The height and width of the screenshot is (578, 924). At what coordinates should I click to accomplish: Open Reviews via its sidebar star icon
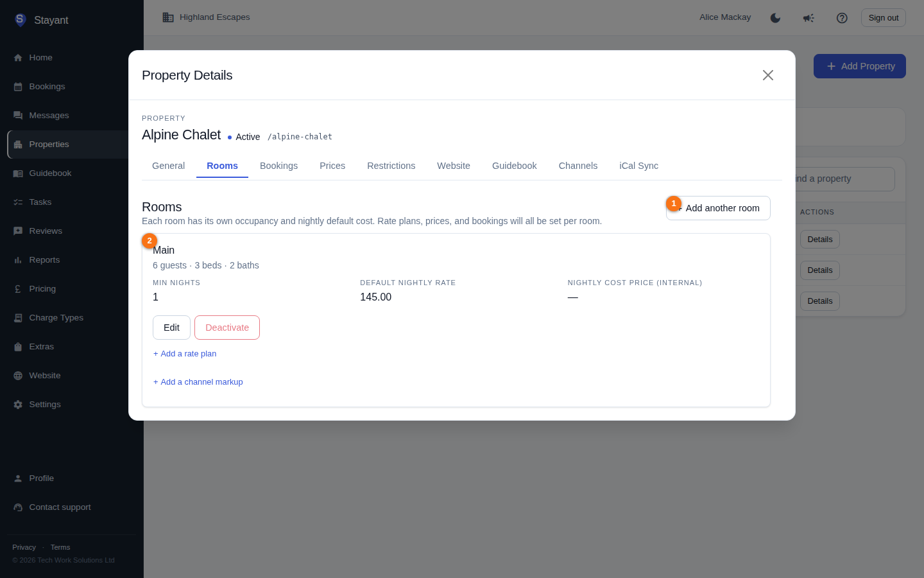click(18, 231)
